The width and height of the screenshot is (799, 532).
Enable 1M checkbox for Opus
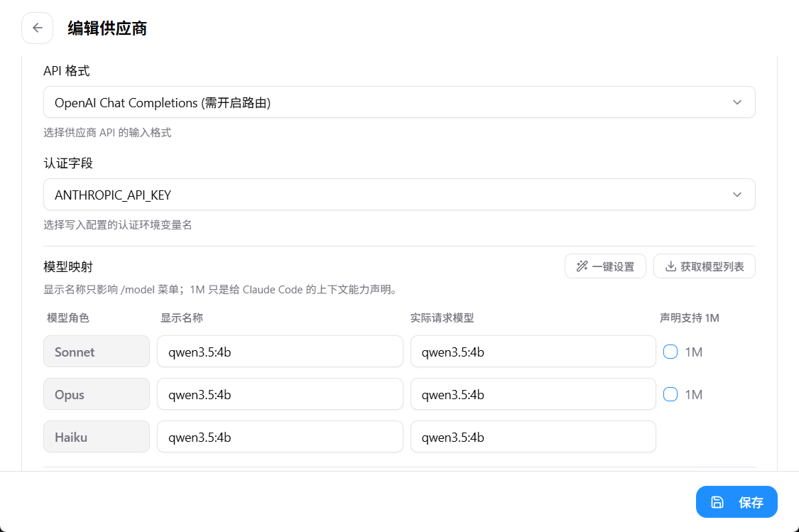(x=670, y=394)
